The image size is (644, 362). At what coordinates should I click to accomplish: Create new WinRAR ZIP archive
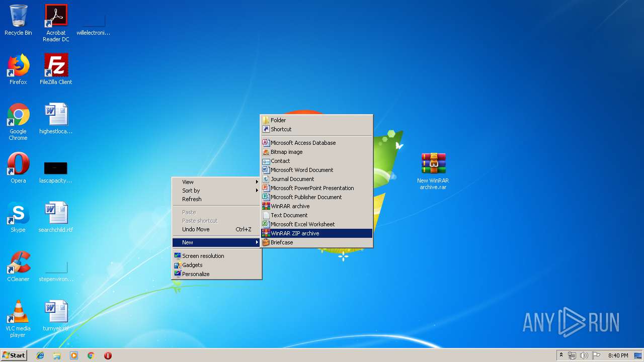pos(316,233)
